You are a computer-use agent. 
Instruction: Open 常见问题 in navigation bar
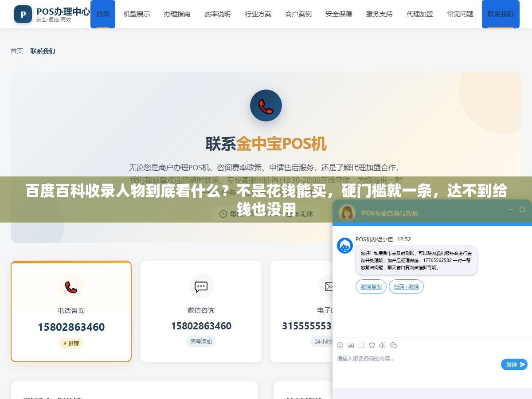(x=460, y=14)
